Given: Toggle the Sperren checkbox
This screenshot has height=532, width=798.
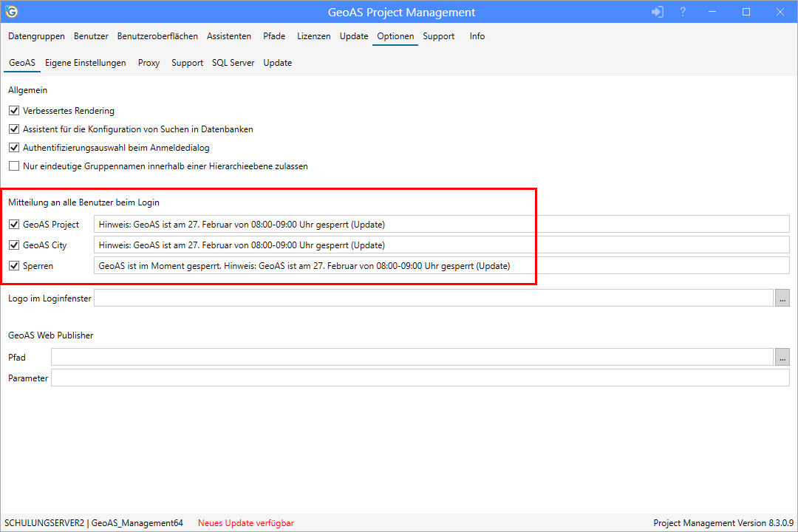Looking at the screenshot, I should [13, 265].
